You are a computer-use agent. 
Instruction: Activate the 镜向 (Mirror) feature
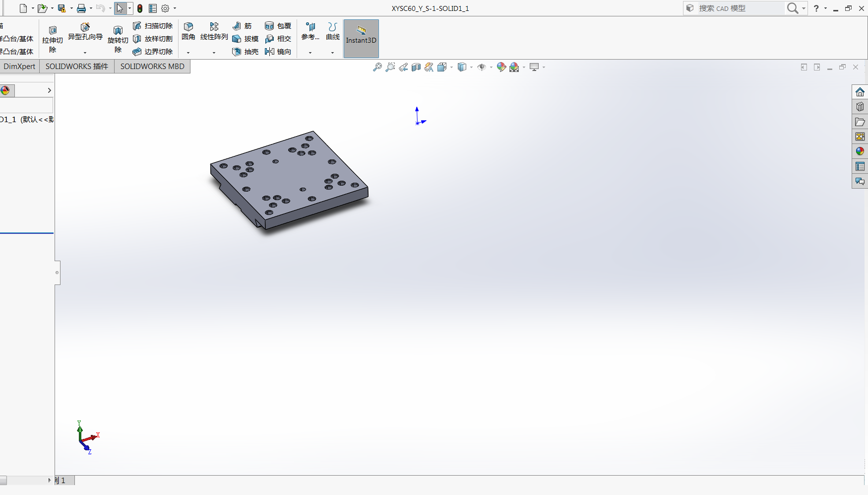pos(279,52)
